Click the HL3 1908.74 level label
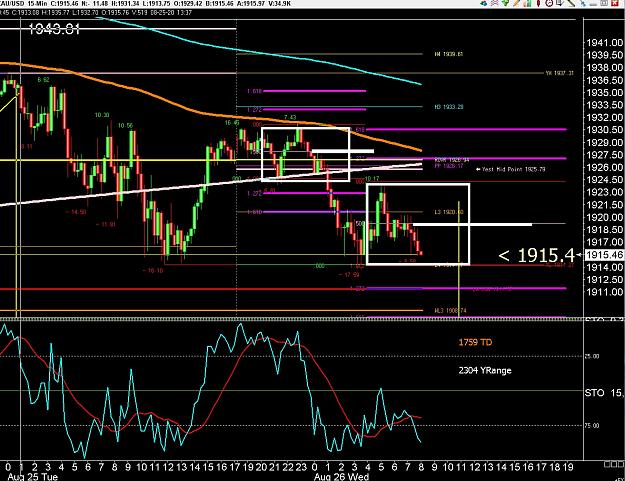The width and height of the screenshot is (625, 481). pyautogui.click(x=450, y=310)
